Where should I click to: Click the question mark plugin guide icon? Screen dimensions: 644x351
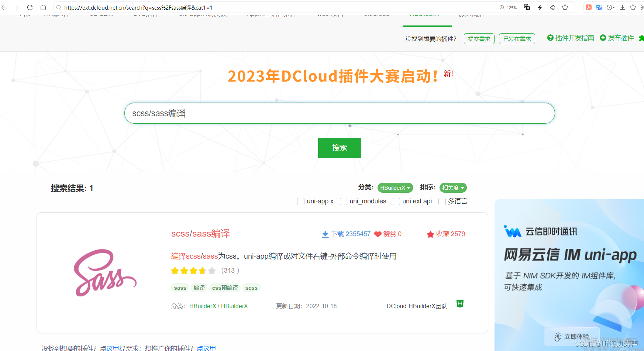point(550,38)
